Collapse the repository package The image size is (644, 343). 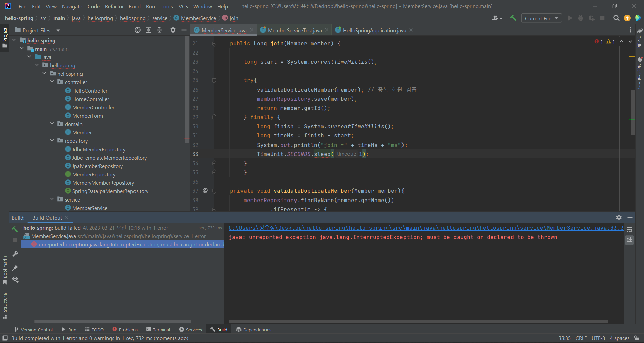click(x=52, y=140)
